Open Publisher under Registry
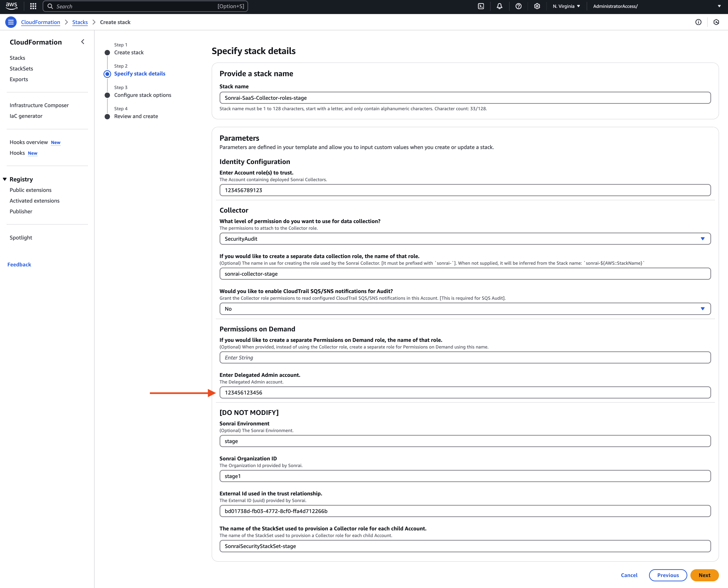Screen dimensions: 728x588 (21, 211)
